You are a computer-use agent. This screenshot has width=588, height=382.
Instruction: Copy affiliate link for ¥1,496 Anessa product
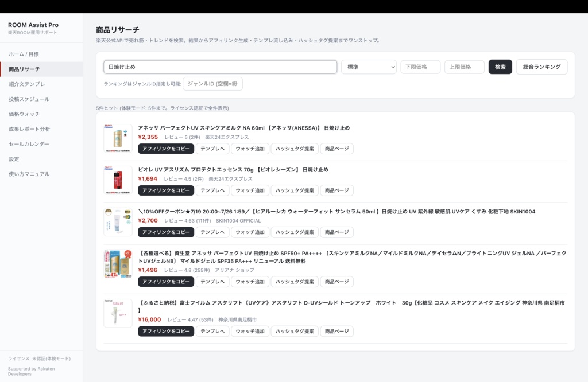(166, 282)
